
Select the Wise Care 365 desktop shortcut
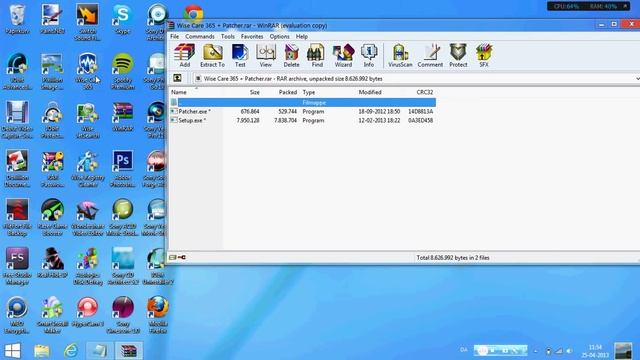click(87, 71)
